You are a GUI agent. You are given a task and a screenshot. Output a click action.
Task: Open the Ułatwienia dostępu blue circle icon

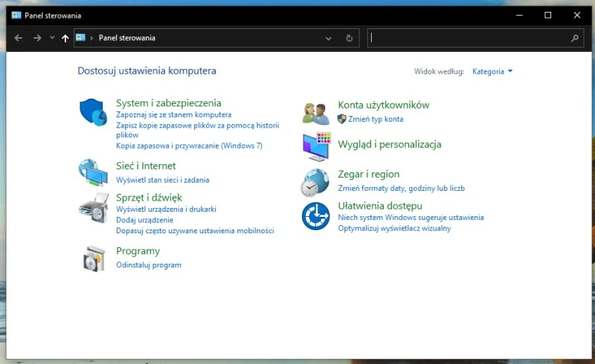pos(315,216)
